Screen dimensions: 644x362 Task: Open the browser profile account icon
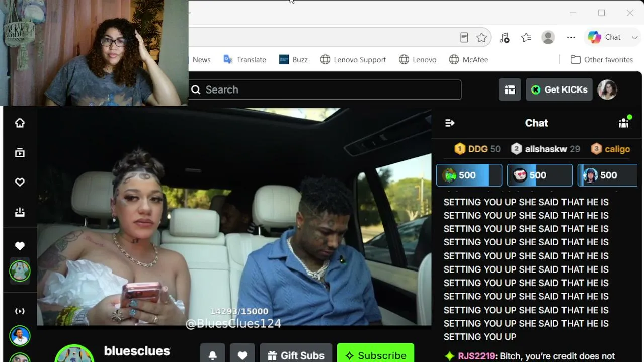[548, 37]
